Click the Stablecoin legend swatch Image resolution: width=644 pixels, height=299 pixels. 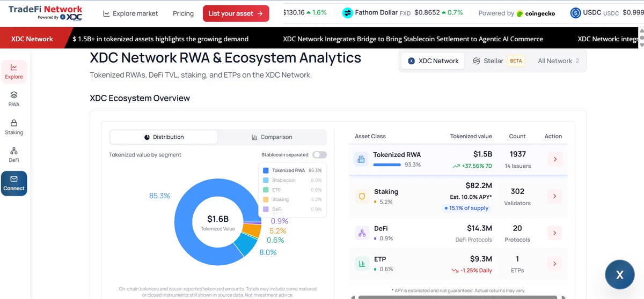pyautogui.click(x=266, y=180)
